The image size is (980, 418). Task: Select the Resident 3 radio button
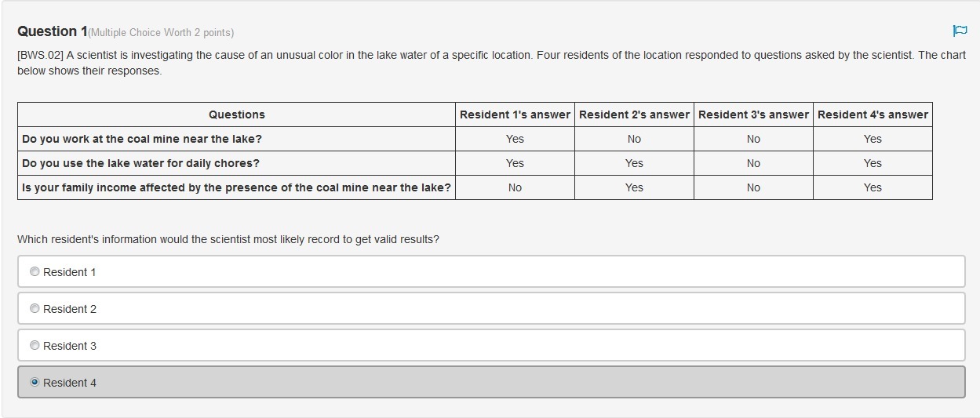(x=35, y=345)
